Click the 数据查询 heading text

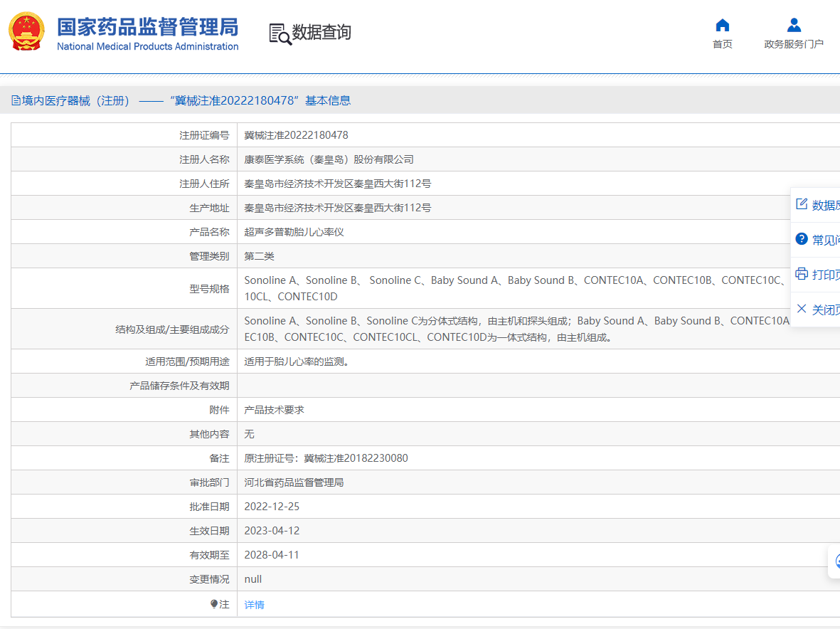click(321, 32)
